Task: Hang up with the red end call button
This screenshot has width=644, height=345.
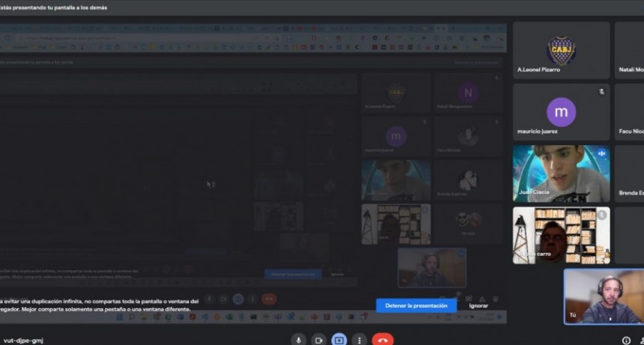Action: point(383,340)
